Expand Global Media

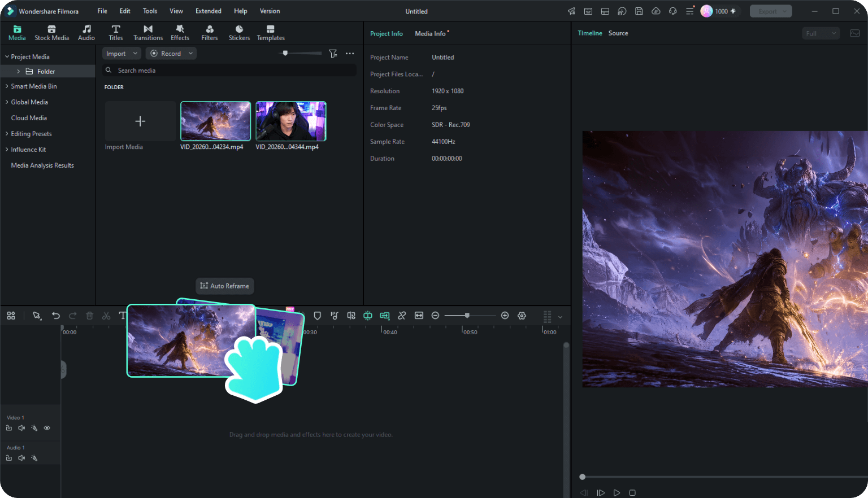click(7, 102)
